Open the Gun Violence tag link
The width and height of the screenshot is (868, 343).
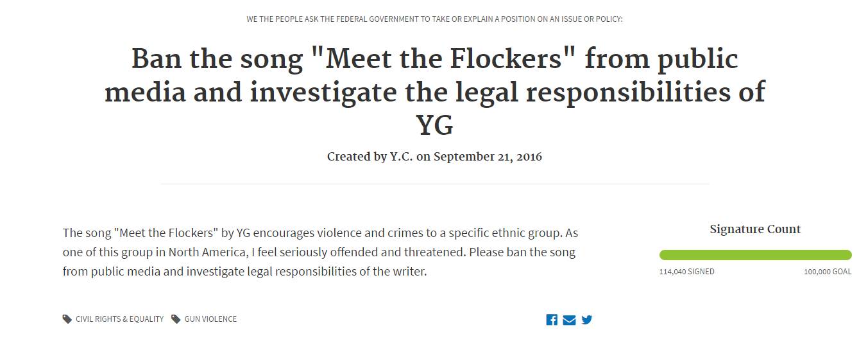[210, 319]
